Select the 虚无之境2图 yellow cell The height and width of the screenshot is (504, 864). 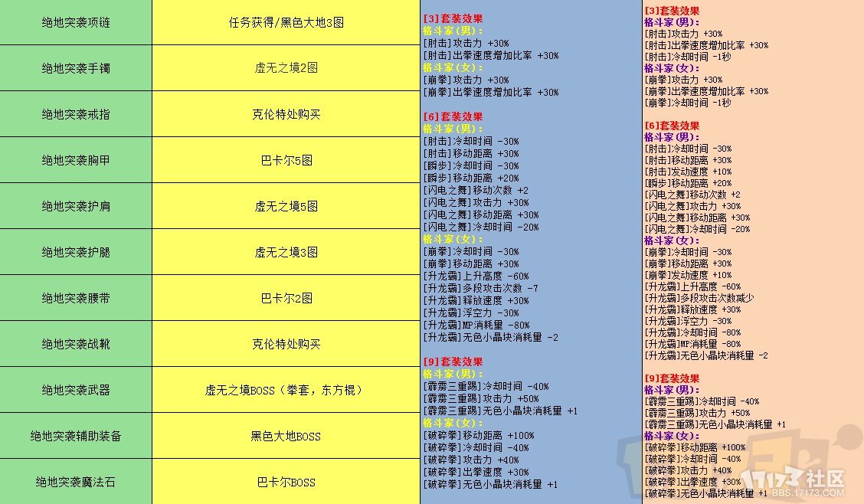(286, 68)
